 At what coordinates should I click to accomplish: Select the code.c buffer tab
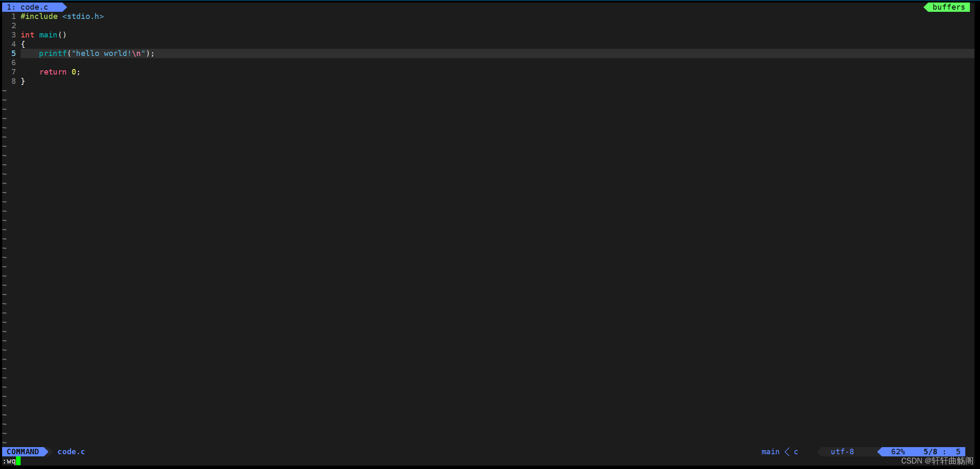click(x=34, y=7)
